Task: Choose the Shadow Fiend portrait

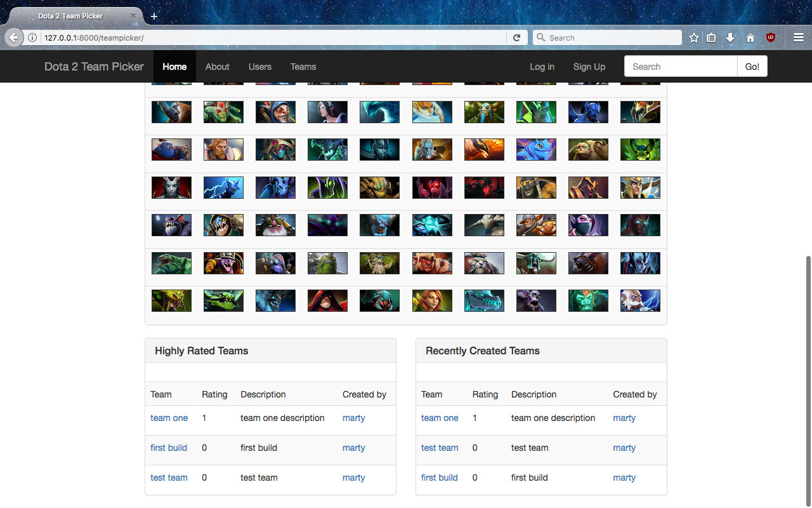Action: (x=484, y=187)
